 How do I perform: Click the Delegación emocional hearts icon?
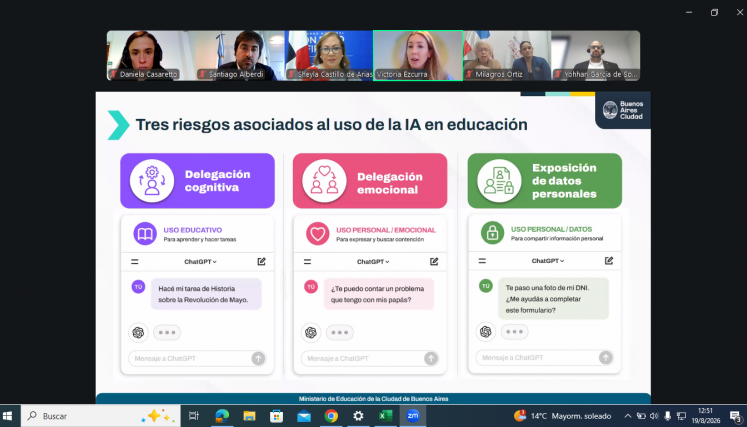coord(324,181)
